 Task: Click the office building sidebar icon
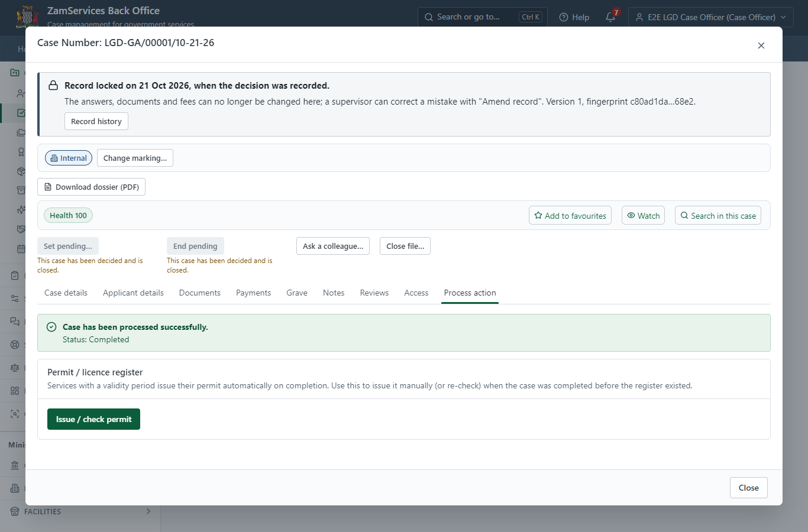[x=15, y=488]
